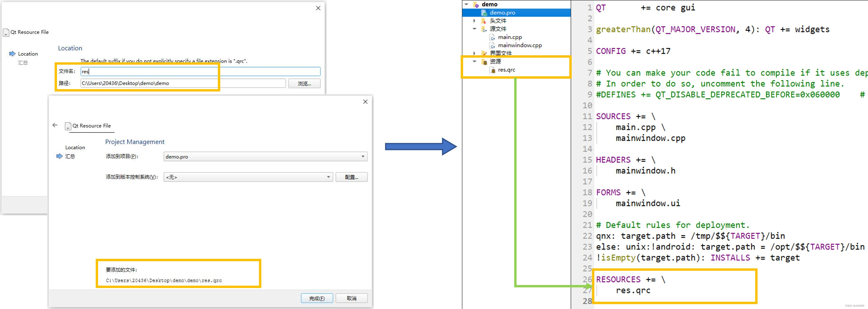Select the 资源 tree item label
Screen dimensions: 868x309
pyautogui.click(x=495, y=62)
